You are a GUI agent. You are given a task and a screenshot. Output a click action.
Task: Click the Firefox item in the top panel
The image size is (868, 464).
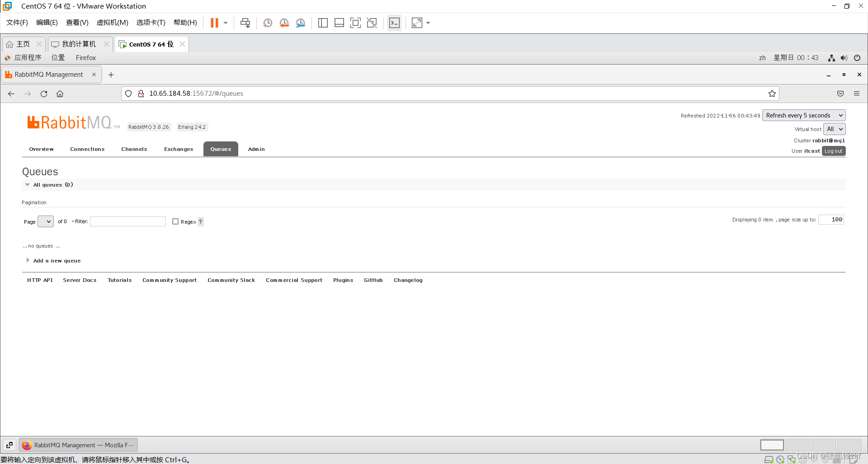86,57
